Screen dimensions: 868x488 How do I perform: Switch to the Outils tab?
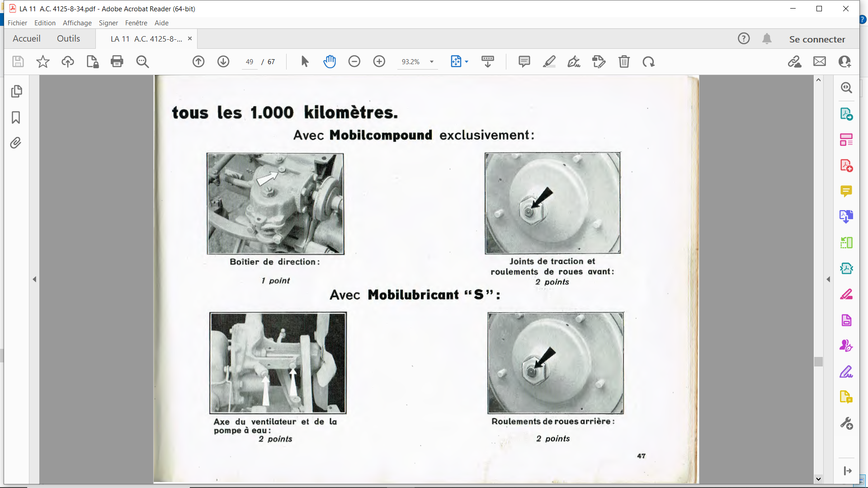point(68,39)
